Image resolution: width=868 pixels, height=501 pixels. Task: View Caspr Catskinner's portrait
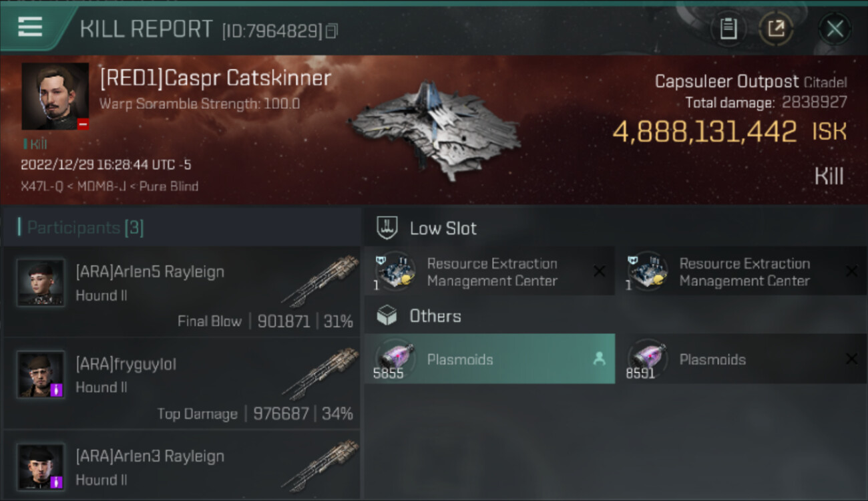[55, 96]
